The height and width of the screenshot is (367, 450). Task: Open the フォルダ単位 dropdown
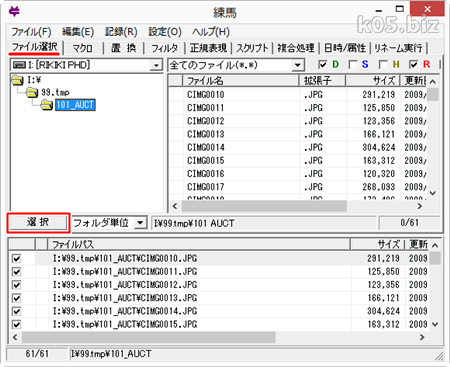141,222
